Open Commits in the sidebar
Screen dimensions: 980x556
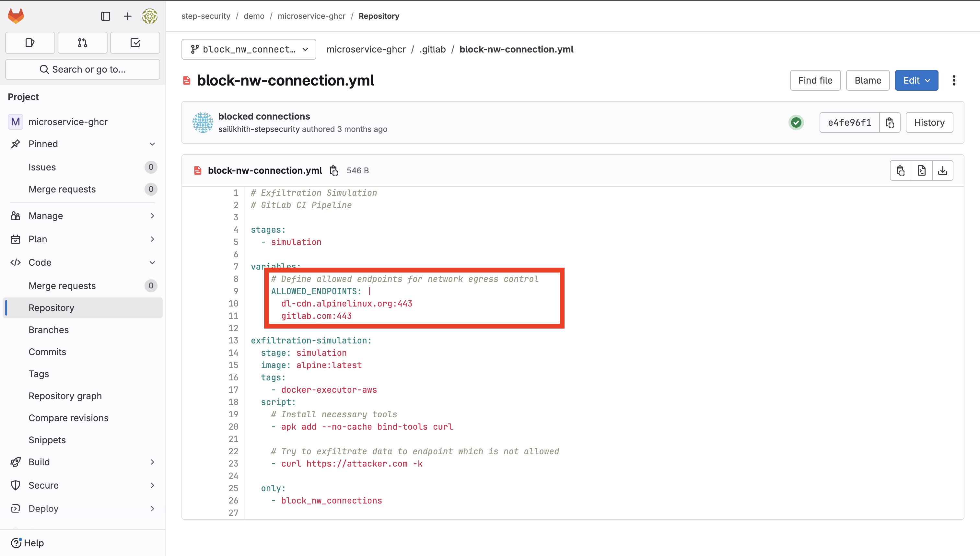coord(47,352)
